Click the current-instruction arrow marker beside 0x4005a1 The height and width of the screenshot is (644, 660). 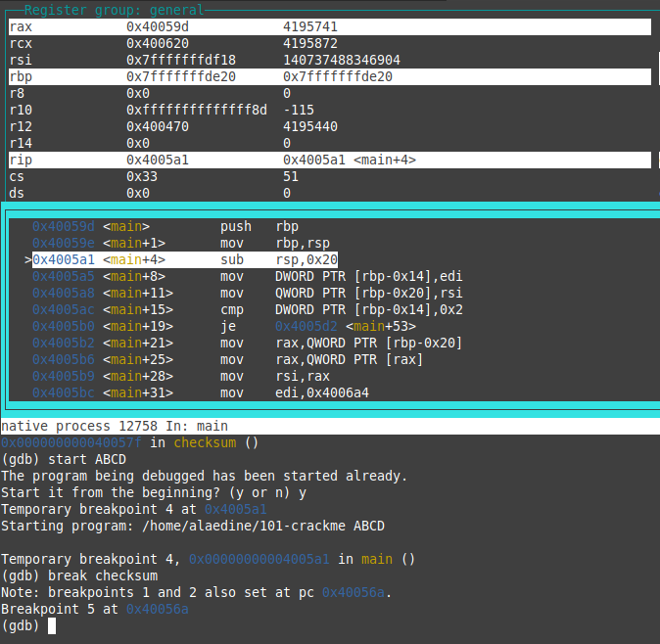pos(27,260)
